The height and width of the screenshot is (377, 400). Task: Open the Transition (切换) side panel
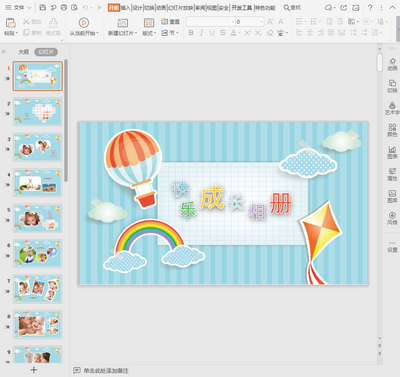click(x=392, y=86)
